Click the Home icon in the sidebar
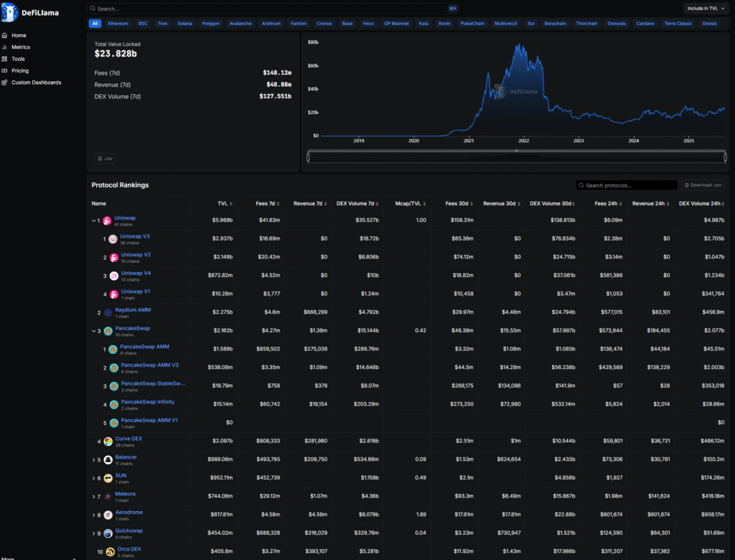The width and height of the screenshot is (735, 560). [6, 35]
